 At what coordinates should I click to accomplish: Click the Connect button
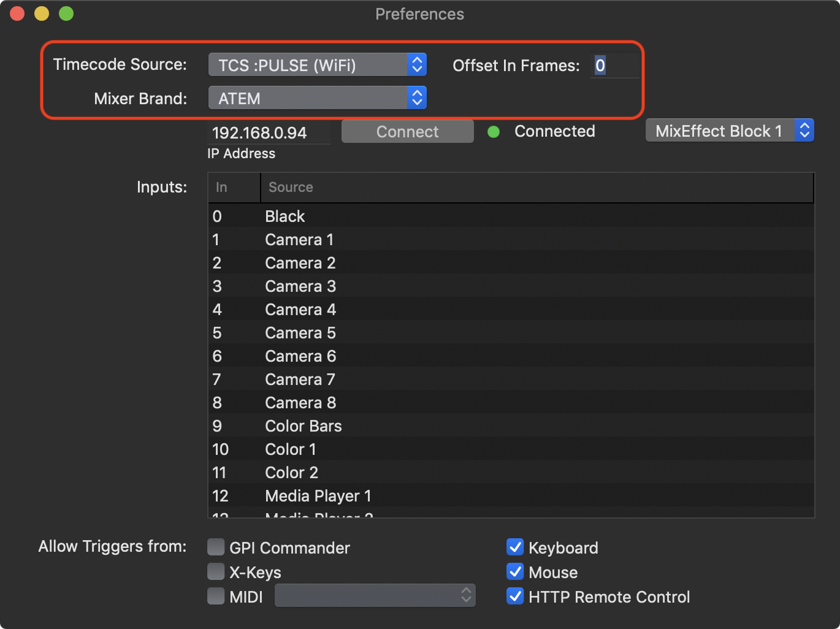[407, 132]
